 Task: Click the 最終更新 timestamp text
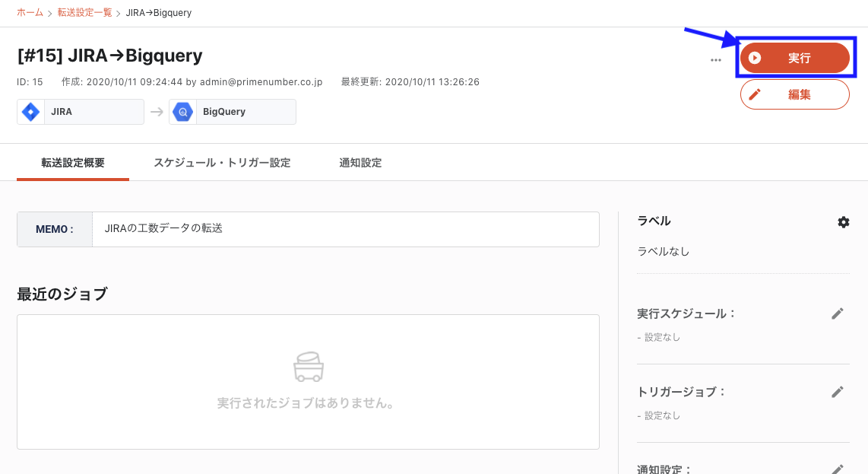410,82
